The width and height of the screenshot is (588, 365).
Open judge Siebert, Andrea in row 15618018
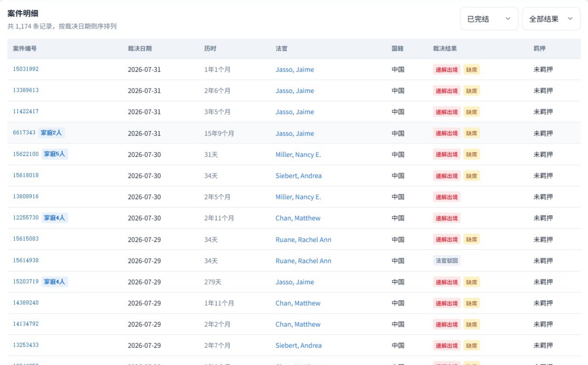coord(298,176)
